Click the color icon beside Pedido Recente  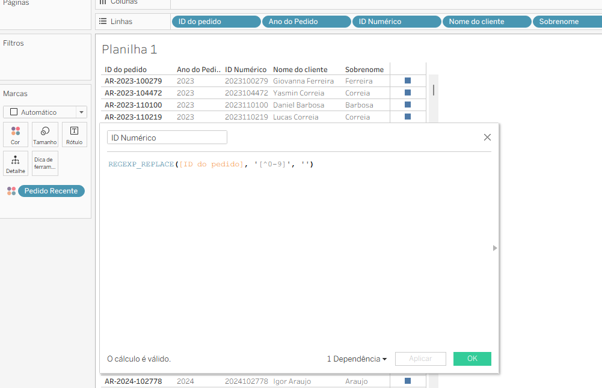click(x=11, y=191)
